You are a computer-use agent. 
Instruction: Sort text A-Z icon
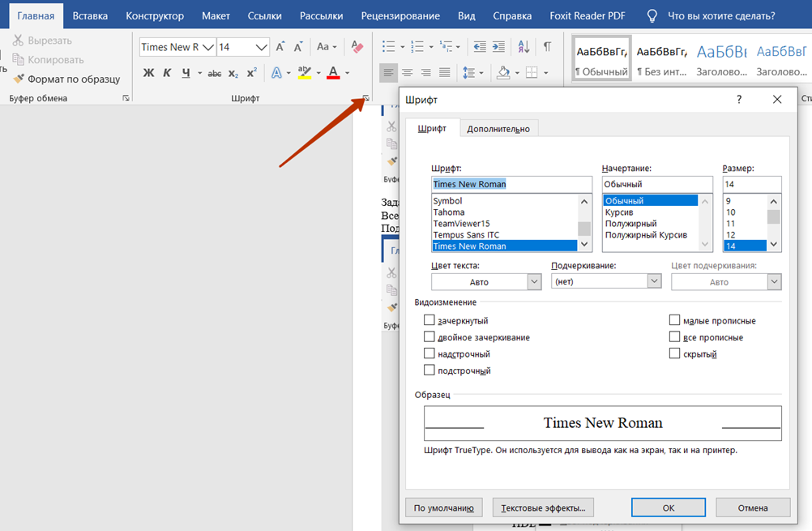pos(524,47)
